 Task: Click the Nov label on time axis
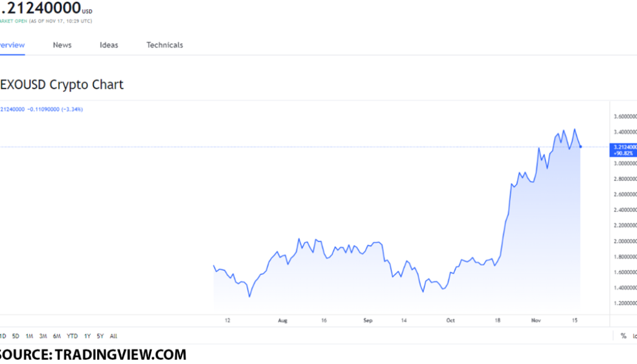click(536, 320)
